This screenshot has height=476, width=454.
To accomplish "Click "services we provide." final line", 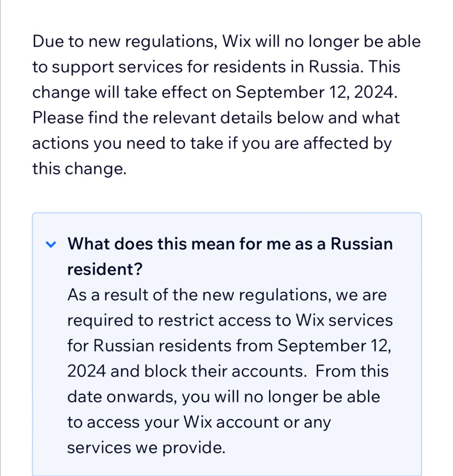I will 146,447.
